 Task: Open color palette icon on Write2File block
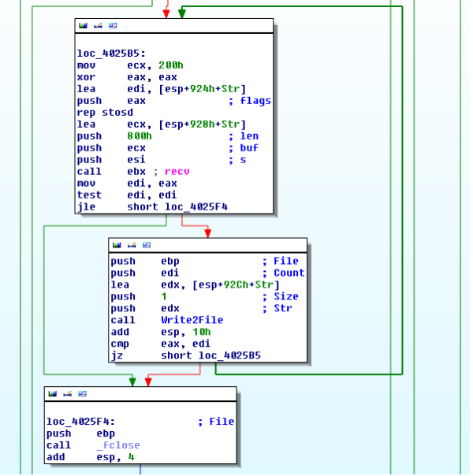[x=117, y=245]
